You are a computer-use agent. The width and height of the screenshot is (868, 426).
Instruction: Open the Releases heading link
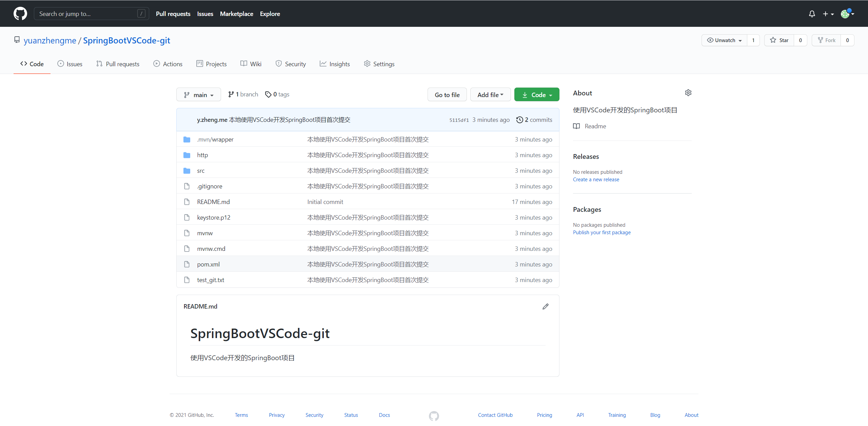pyautogui.click(x=586, y=156)
